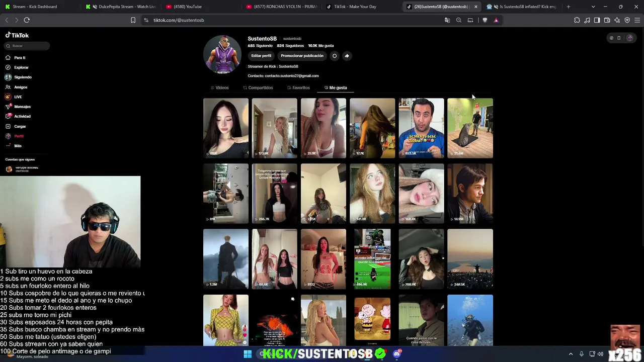Image resolution: width=644 pixels, height=362 pixels.
Task: Switch to the (4580) YouTube tab
Action: click(201, 7)
